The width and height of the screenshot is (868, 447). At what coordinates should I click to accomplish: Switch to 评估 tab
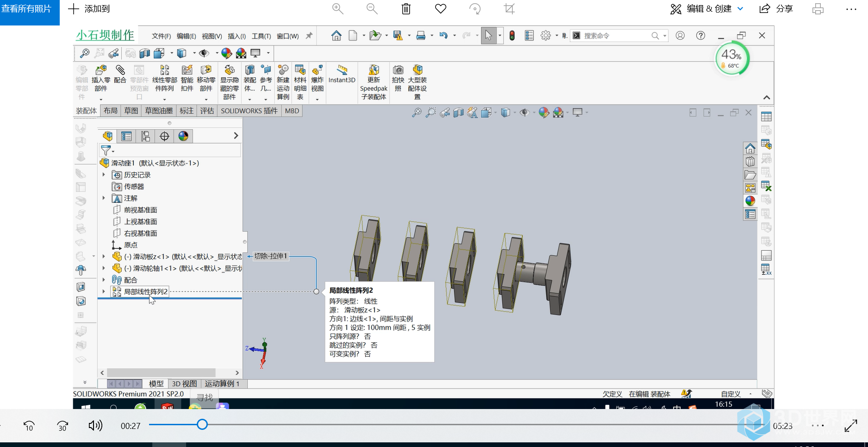coord(207,111)
